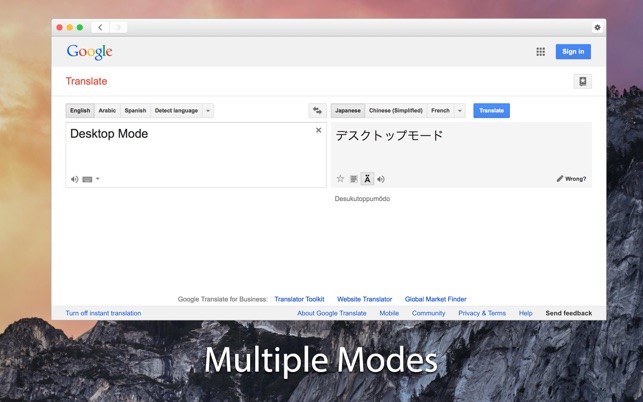
Task: Open Translator Toolkit link
Action: click(x=299, y=299)
